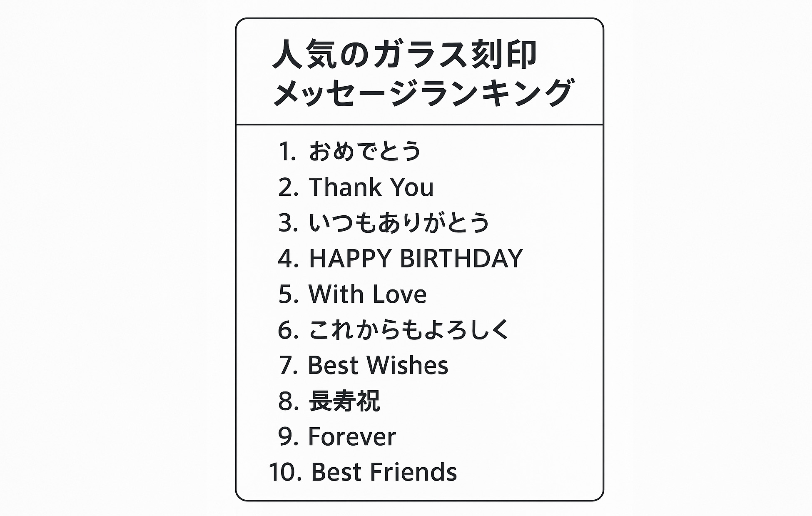
Task: Click the 人気のガラス刻印 title line
Action: coord(404,55)
